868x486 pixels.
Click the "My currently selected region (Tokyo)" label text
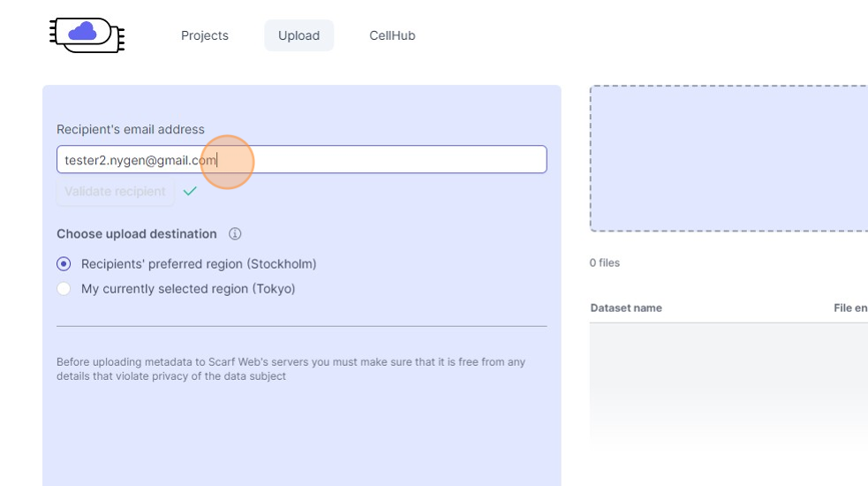tap(188, 289)
